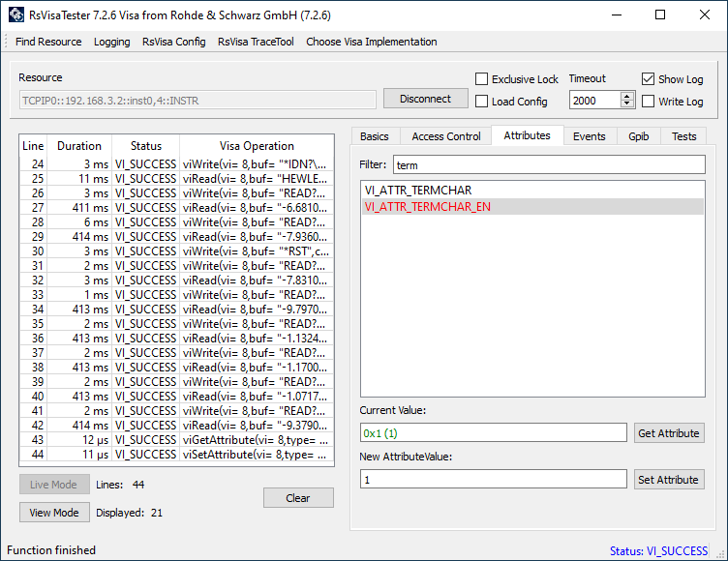Image resolution: width=728 pixels, height=561 pixels.
Task: Click the Timeout value field
Action: [x=594, y=101]
